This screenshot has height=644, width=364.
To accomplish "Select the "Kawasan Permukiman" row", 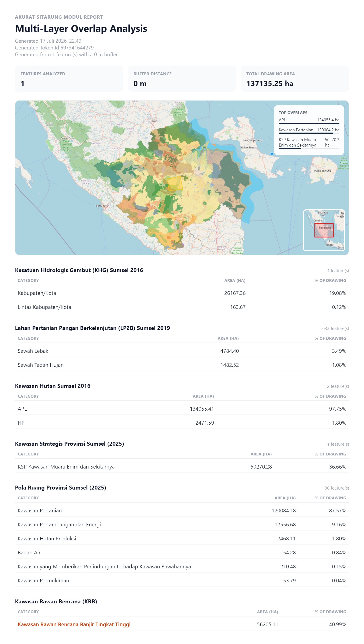I will [182, 581].
